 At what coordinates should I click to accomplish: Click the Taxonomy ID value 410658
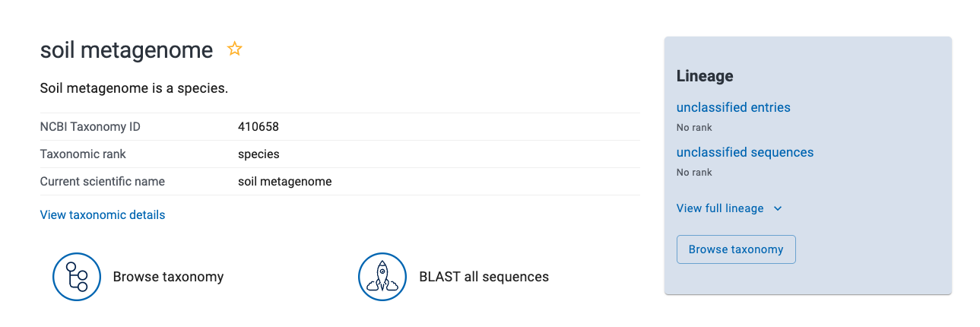[x=258, y=127]
